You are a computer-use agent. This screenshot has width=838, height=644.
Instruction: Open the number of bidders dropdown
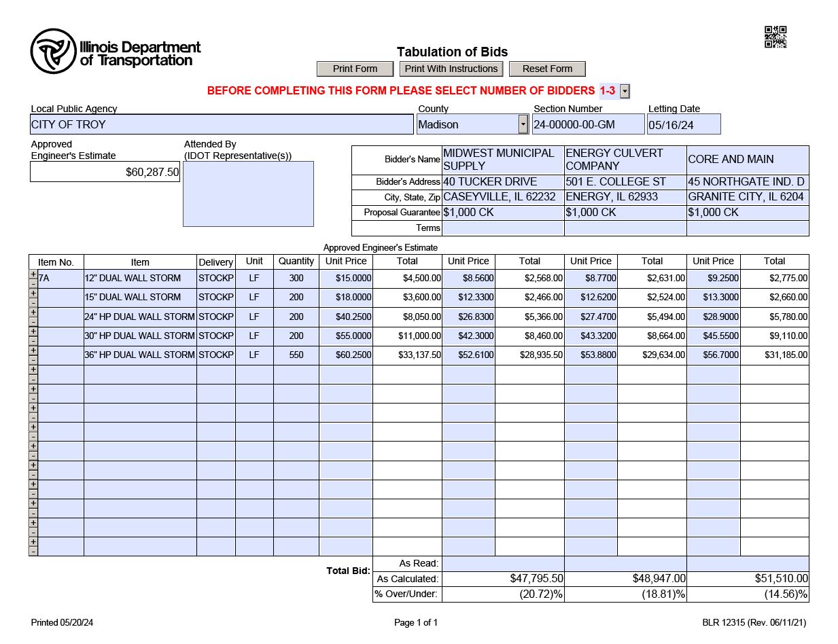(625, 92)
